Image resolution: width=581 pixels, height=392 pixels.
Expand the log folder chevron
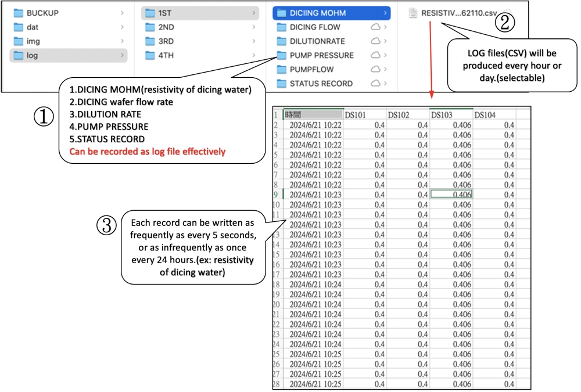122,56
